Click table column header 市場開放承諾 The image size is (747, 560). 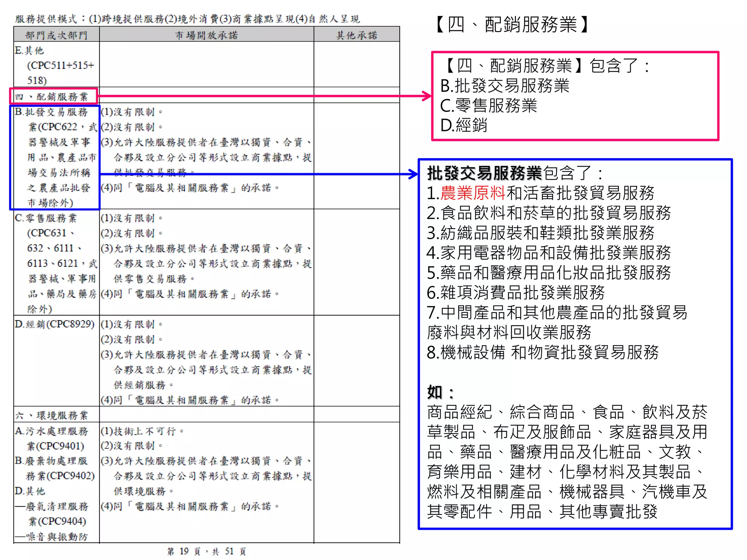click(206, 35)
